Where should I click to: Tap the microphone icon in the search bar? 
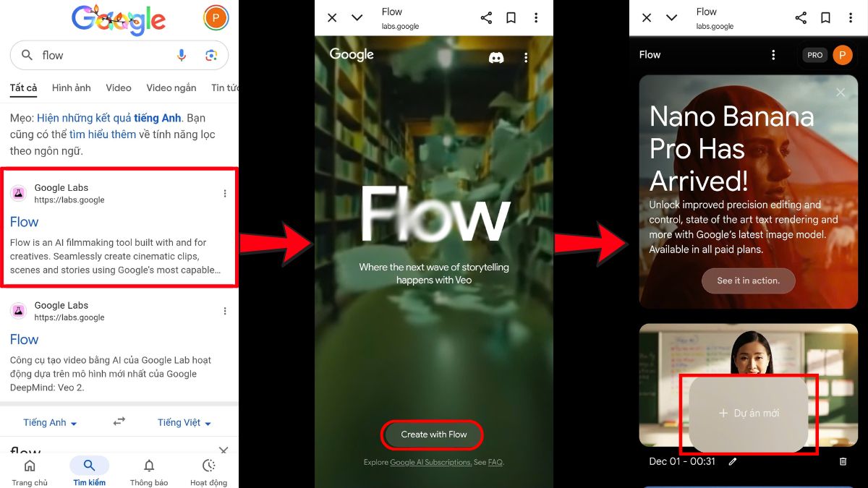click(x=182, y=55)
